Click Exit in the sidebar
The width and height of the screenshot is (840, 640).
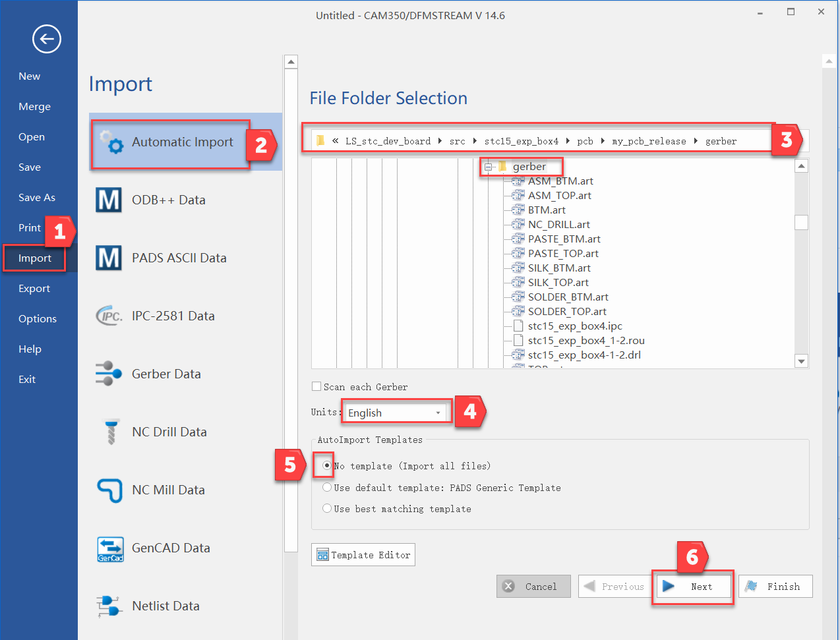tap(27, 380)
